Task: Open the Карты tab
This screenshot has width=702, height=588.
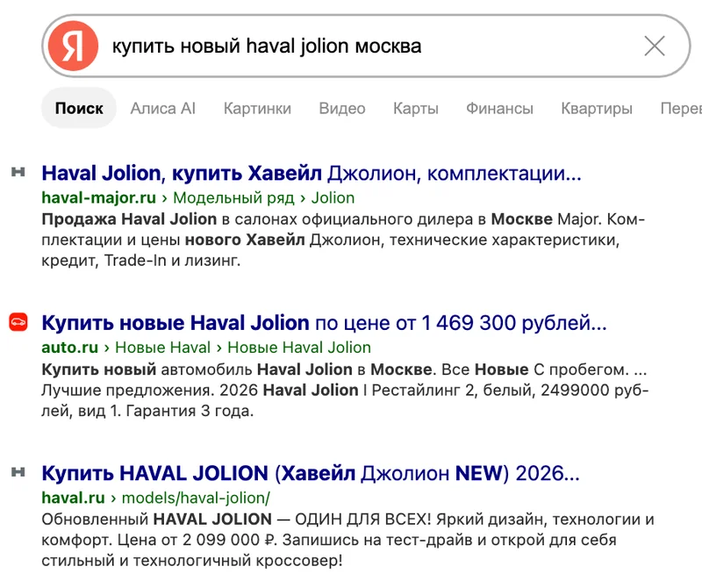Action: click(x=416, y=108)
